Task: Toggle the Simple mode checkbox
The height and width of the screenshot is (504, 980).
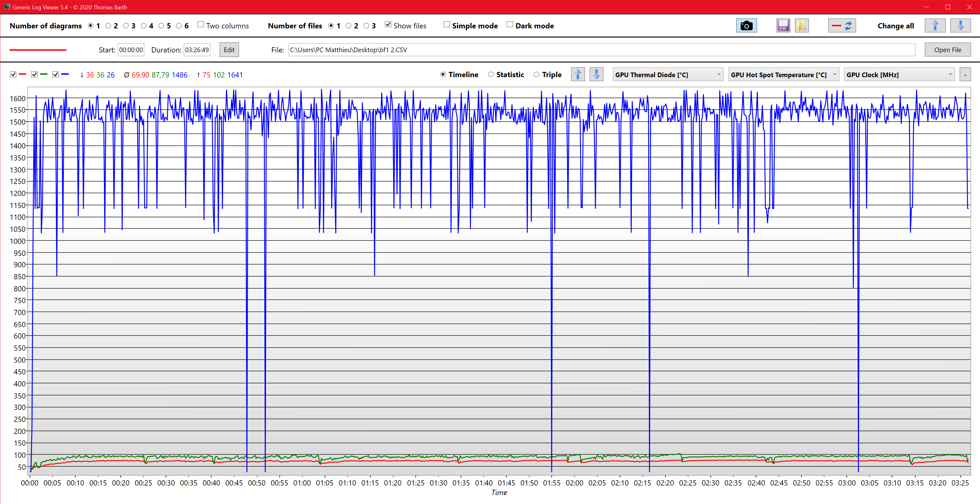Action: pos(447,25)
